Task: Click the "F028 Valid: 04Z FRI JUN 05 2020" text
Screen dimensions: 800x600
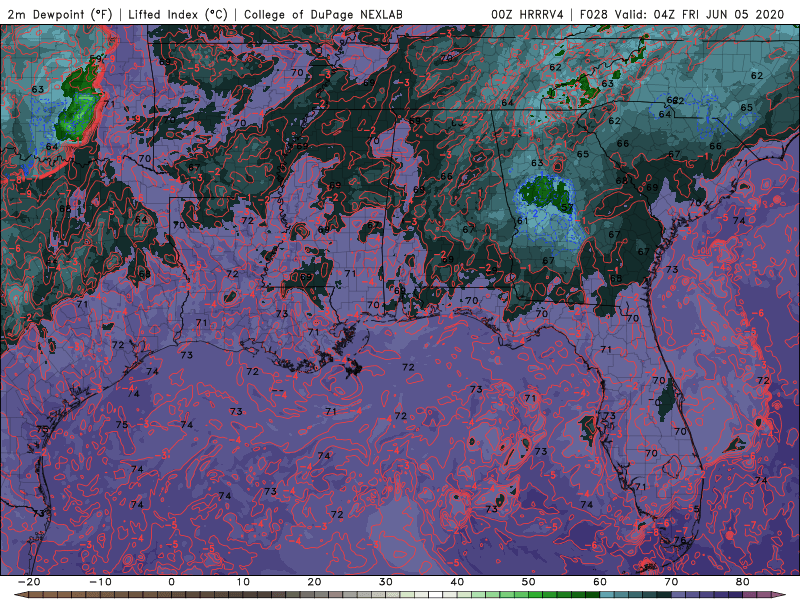Action: [682, 14]
